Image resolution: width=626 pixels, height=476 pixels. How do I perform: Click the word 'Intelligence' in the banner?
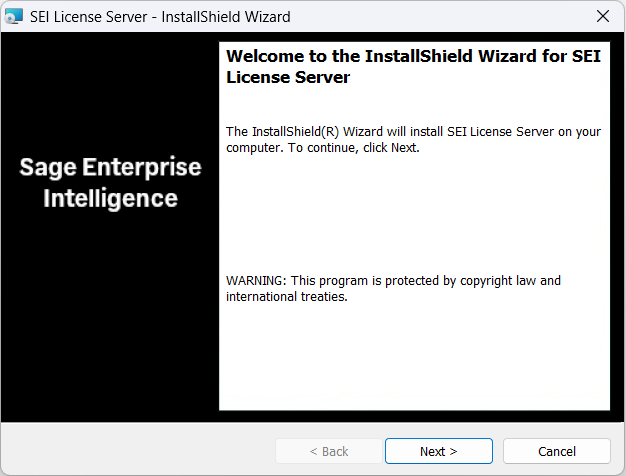[x=110, y=199]
